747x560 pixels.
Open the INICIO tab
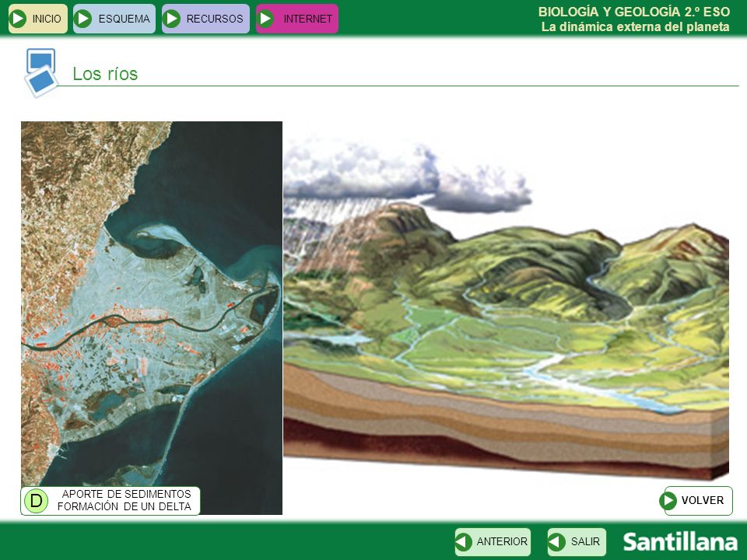pos(37,19)
